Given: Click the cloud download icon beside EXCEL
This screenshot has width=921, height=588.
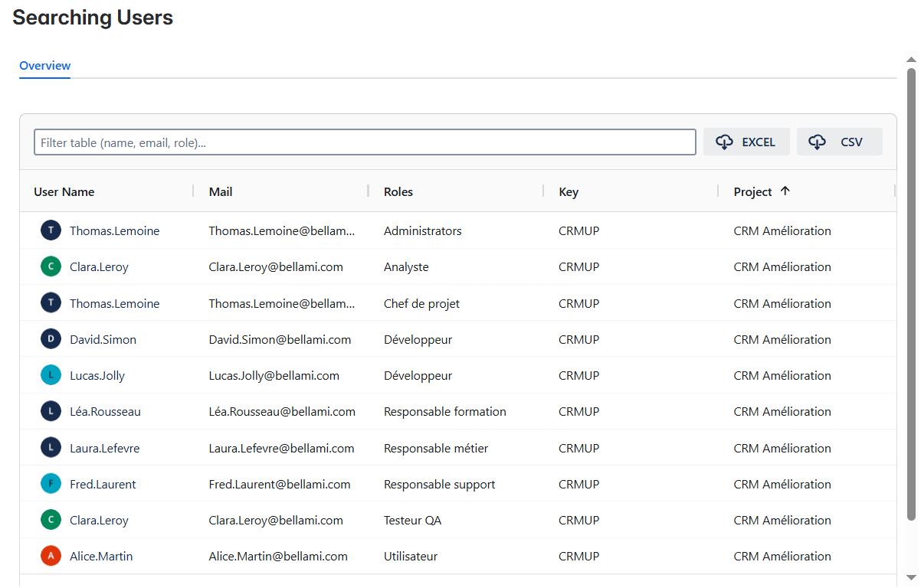Looking at the screenshot, I should [x=724, y=142].
